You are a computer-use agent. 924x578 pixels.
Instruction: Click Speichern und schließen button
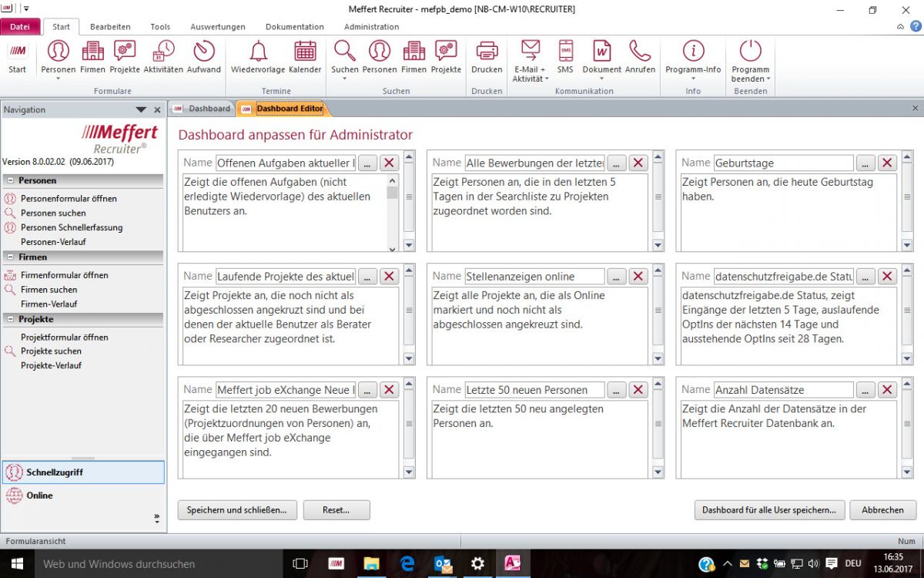236,510
